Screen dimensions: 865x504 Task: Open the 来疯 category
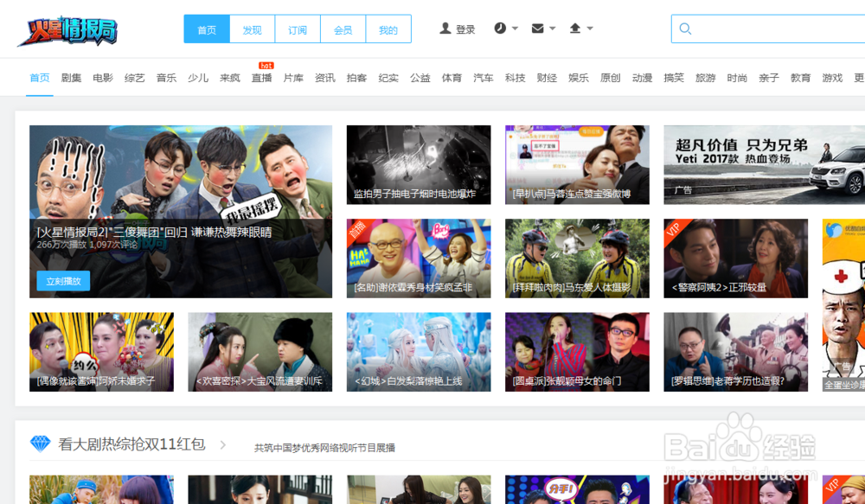pos(229,78)
